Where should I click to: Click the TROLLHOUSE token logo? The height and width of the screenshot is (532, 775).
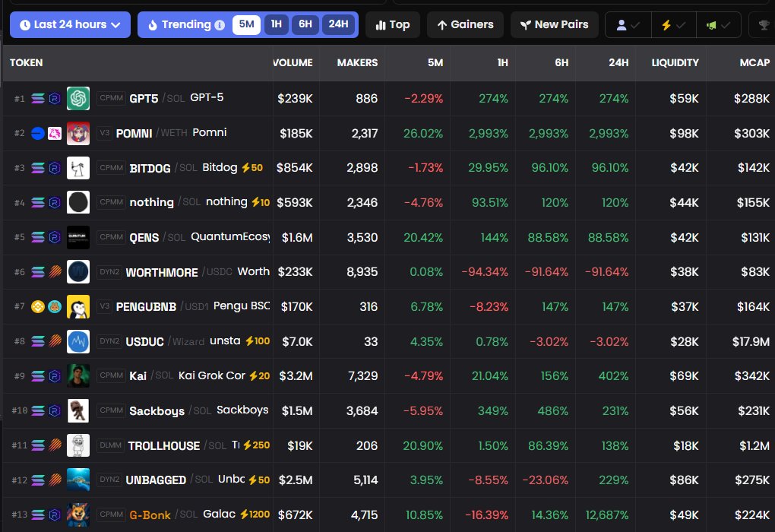coord(78,445)
